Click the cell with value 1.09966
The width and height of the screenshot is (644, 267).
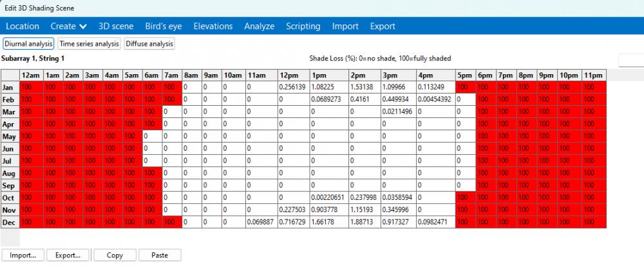click(x=399, y=87)
